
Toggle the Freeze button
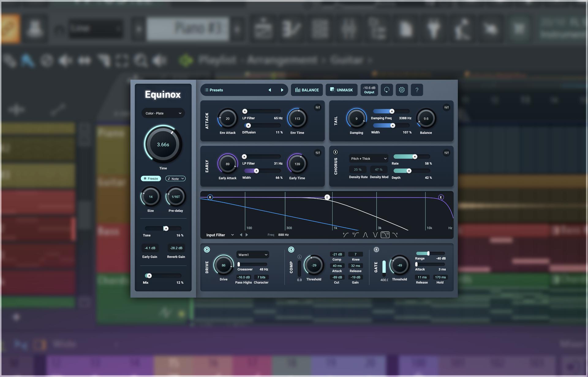pos(151,178)
